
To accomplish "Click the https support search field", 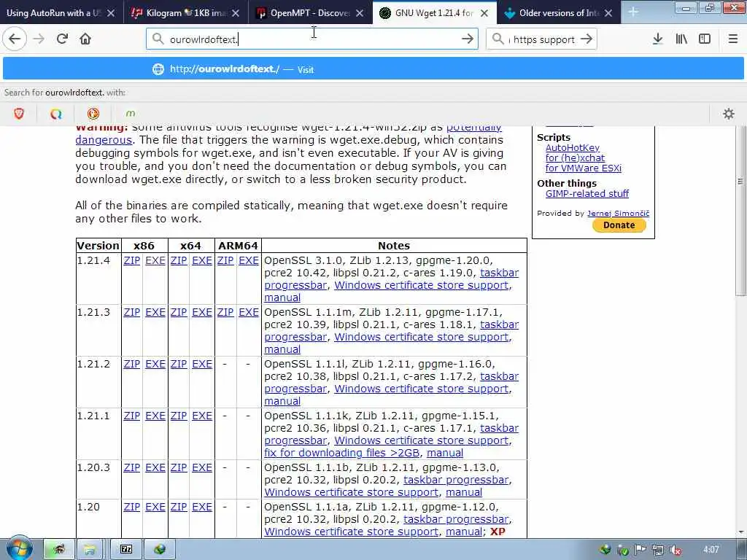I will (541, 39).
